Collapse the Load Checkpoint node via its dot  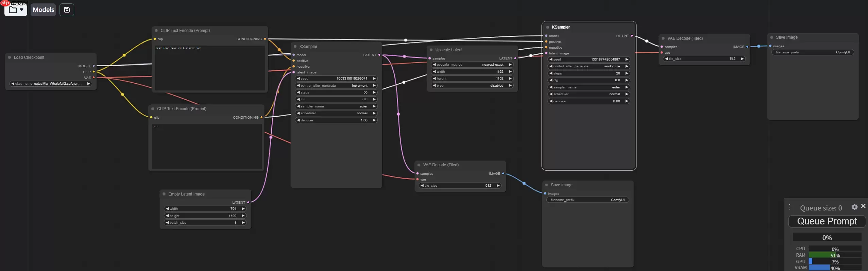pyautogui.click(x=10, y=57)
